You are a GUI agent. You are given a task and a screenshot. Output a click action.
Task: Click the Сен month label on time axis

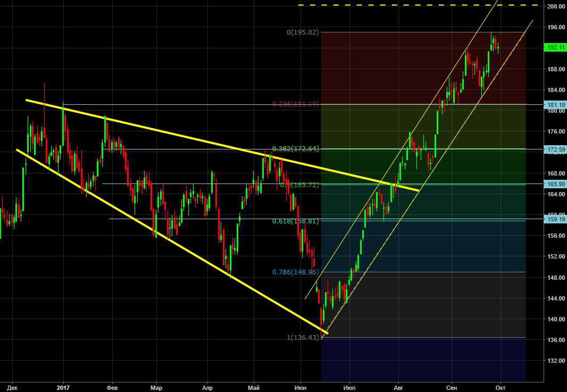451,388
